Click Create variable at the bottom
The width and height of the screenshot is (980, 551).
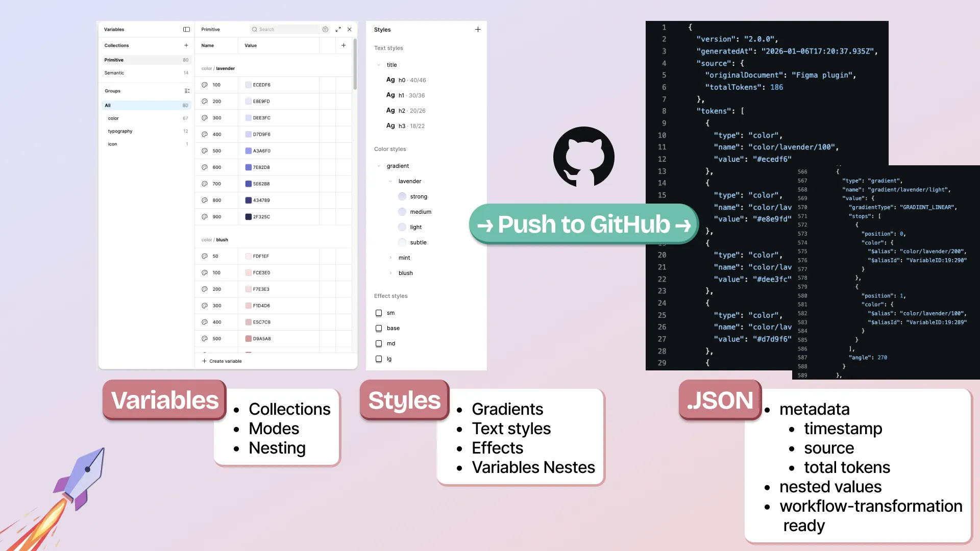click(222, 361)
